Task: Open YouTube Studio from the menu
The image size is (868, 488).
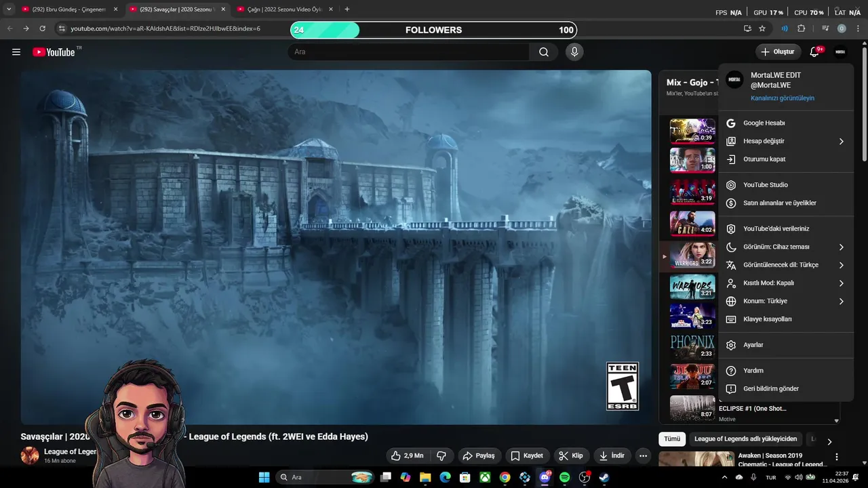Action: tap(786, 185)
